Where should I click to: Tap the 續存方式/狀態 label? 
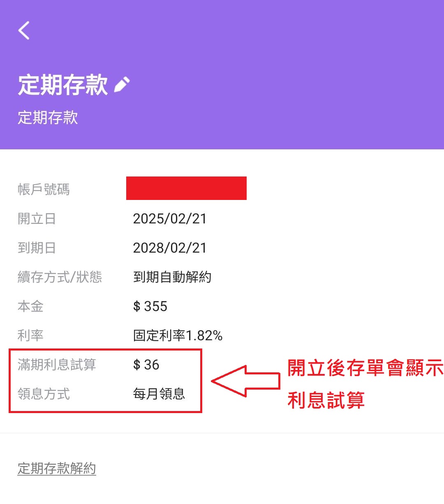(x=60, y=277)
